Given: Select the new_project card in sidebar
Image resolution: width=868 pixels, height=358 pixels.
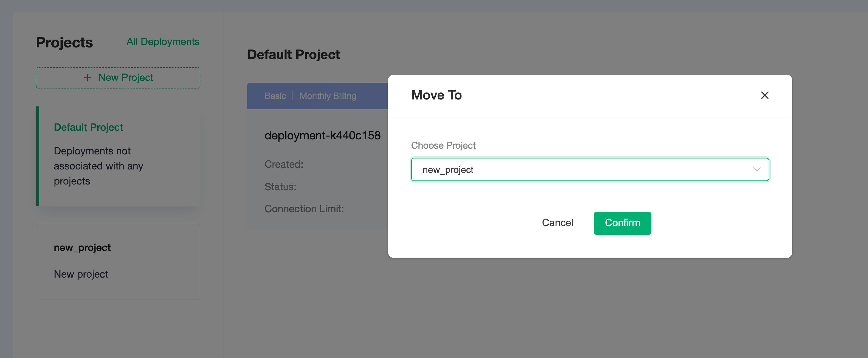Looking at the screenshot, I should [118, 261].
